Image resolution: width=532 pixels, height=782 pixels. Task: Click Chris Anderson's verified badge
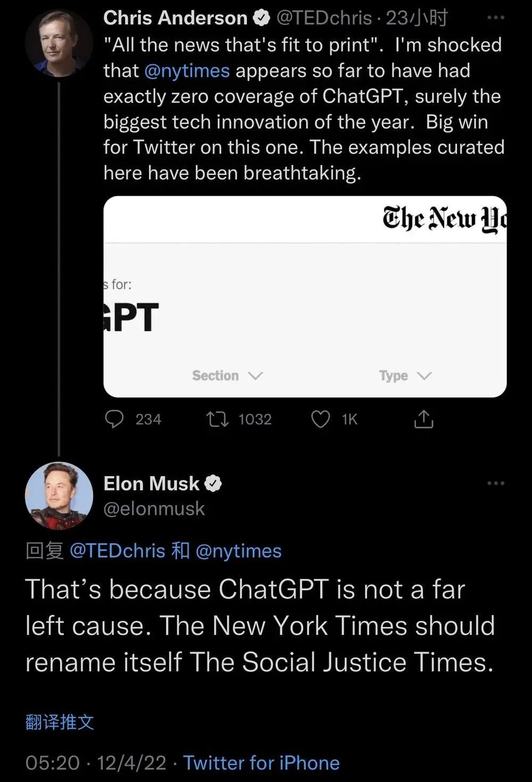[x=261, y=18]
